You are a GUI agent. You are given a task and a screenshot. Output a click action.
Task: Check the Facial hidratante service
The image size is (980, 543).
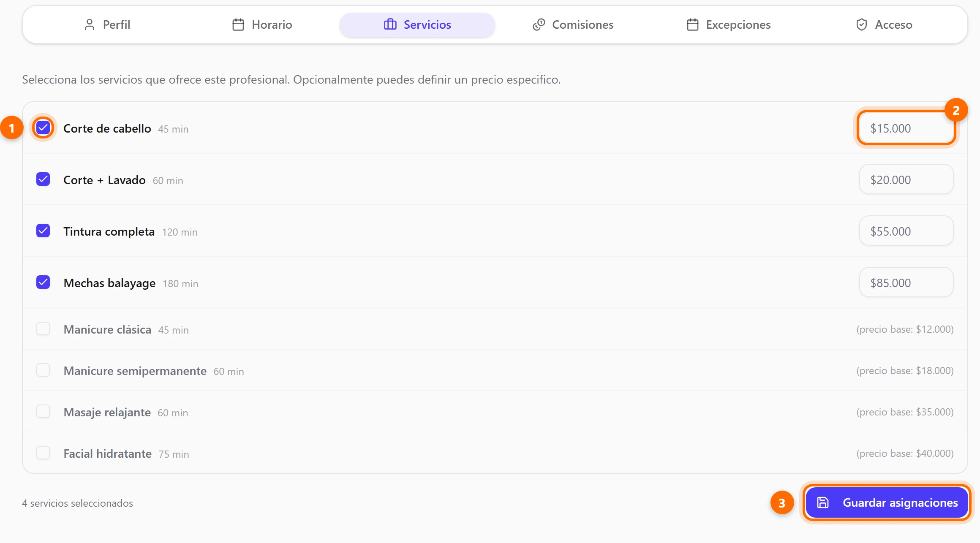[x=43, y=453]
